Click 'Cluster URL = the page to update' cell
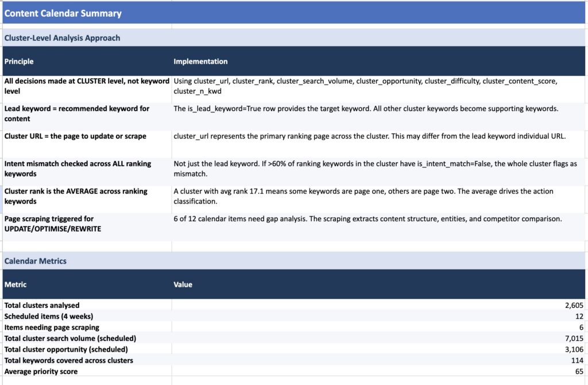The image size is (588, 385). 87,144
